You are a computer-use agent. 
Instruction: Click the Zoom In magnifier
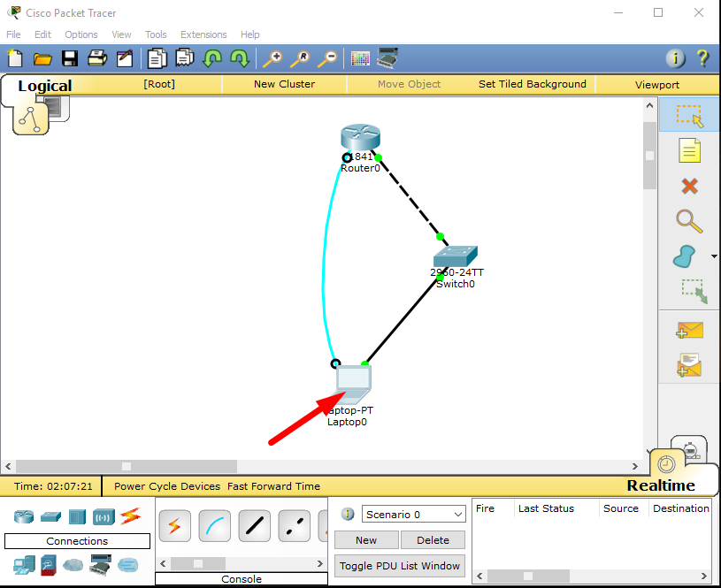(272, 59)
